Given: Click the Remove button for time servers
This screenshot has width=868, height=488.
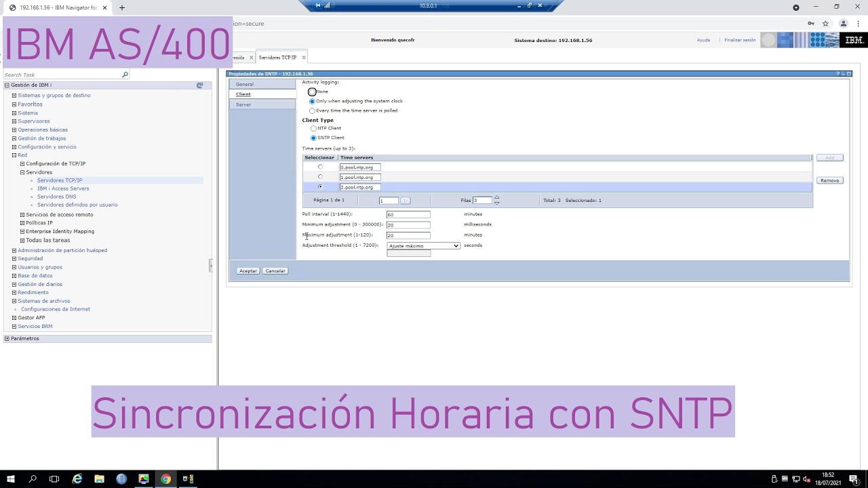Looking at the screenshot, I should point(830,180).
